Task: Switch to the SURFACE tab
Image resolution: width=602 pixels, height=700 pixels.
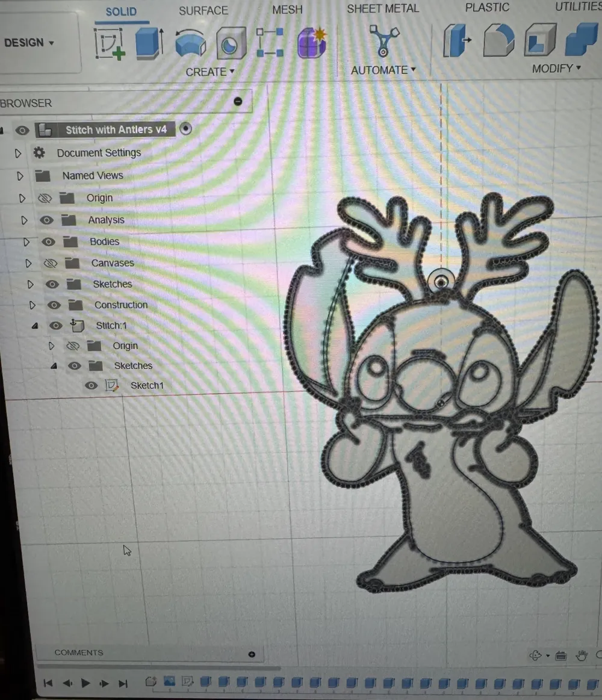Action: pos(203,11)
